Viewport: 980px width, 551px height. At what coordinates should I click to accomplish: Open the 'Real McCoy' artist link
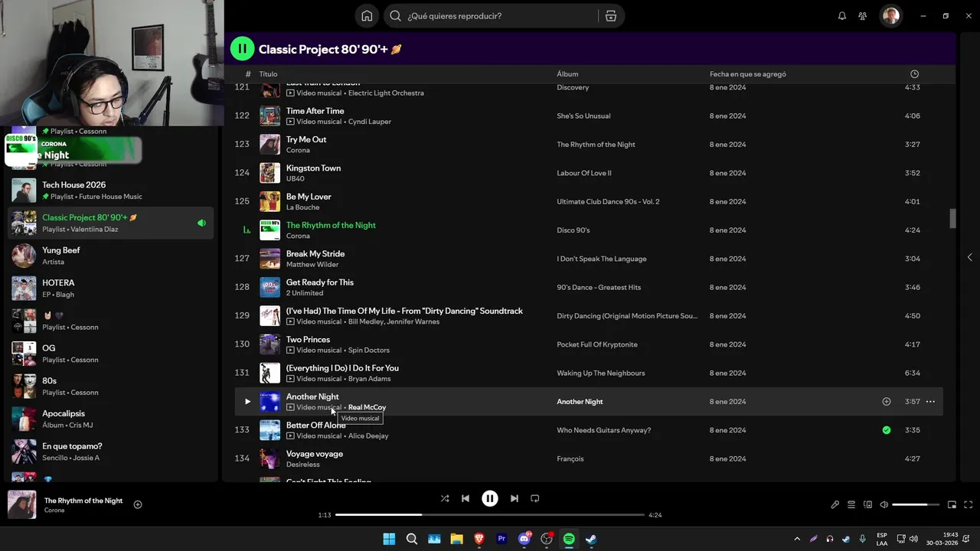point(367,407)
